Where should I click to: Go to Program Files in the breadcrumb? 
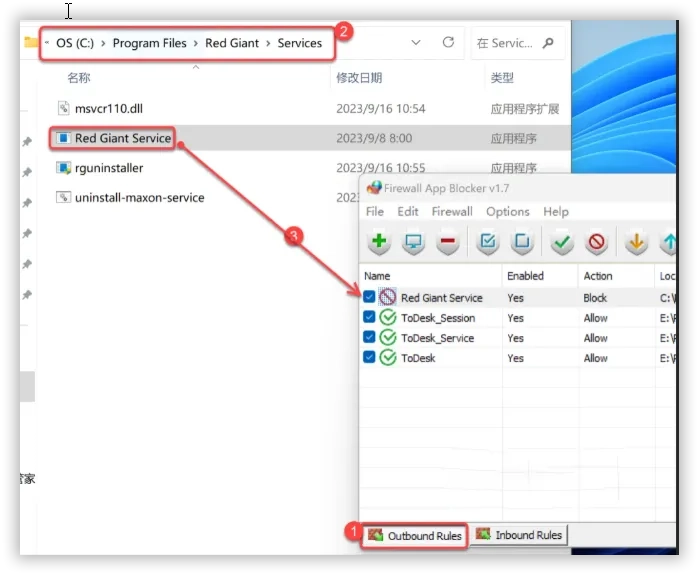(x=149, y=43)
